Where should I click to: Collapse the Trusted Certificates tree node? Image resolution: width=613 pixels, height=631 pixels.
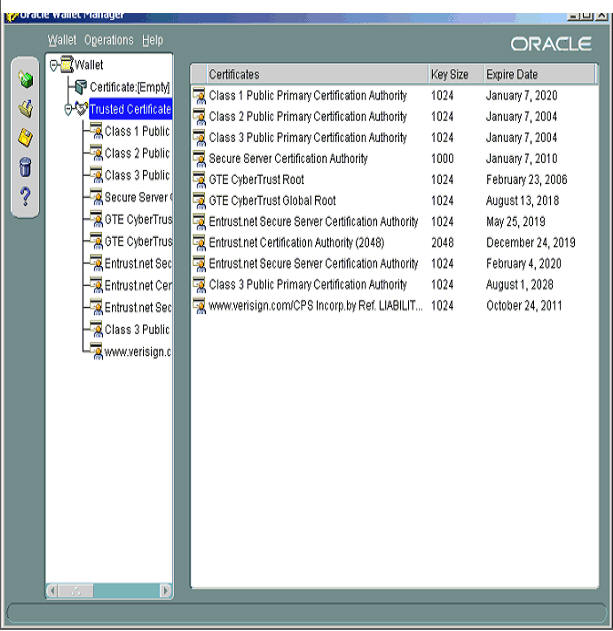68,109
